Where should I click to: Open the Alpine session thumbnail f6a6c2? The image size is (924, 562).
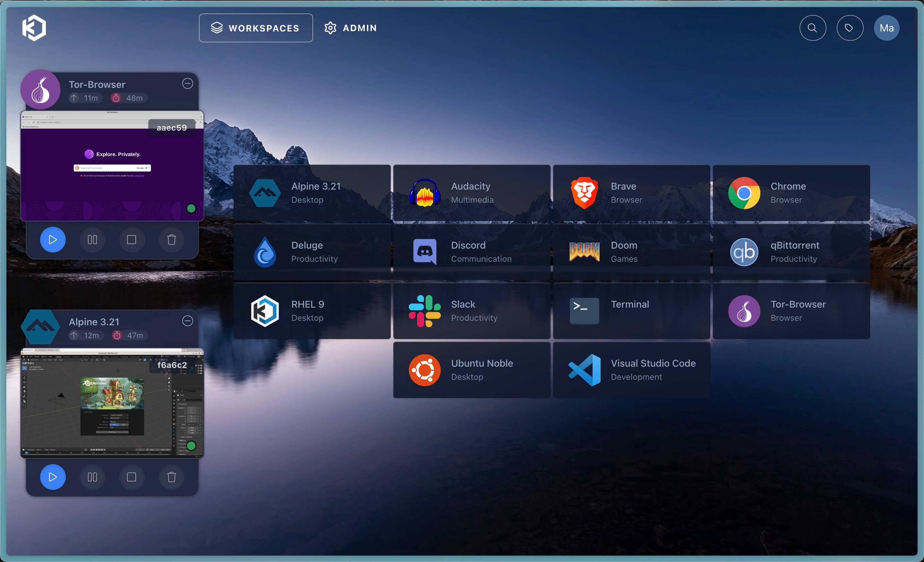pos(112,403)
